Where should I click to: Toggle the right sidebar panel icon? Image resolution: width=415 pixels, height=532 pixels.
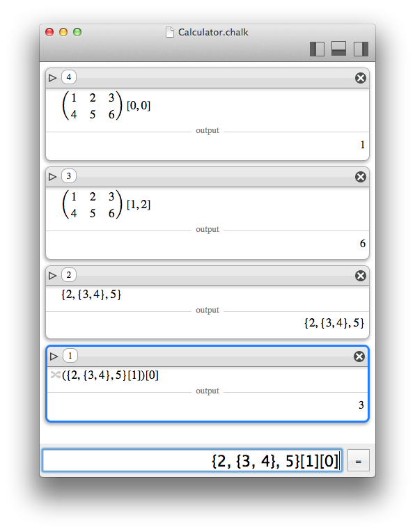[361, 49]
